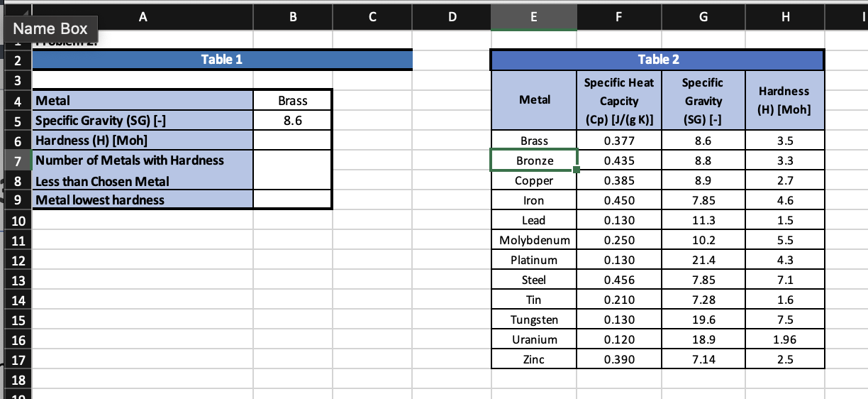Viewport: 868px width, 399px height.
Task: Click Uranium specific gravity 18.9
Action: (703, 339)
